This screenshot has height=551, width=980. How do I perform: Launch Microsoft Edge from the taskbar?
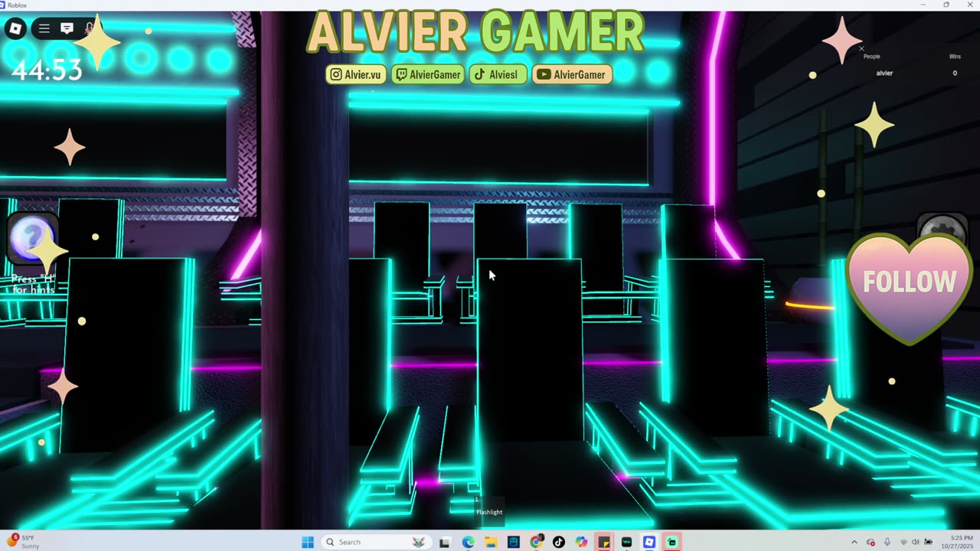(x=468, y=542)
